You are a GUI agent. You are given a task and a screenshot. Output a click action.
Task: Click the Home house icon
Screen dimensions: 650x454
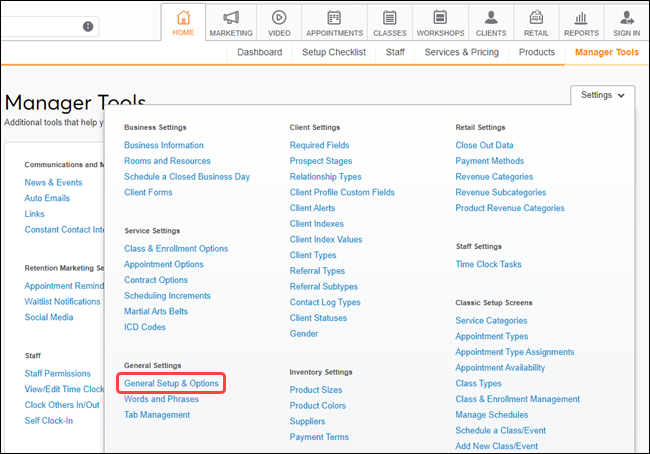pos(182,18)
